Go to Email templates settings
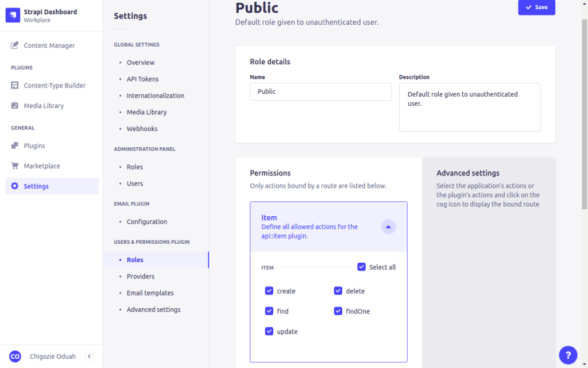This screenshot has height=368, width=588. [x=150, y=293]
